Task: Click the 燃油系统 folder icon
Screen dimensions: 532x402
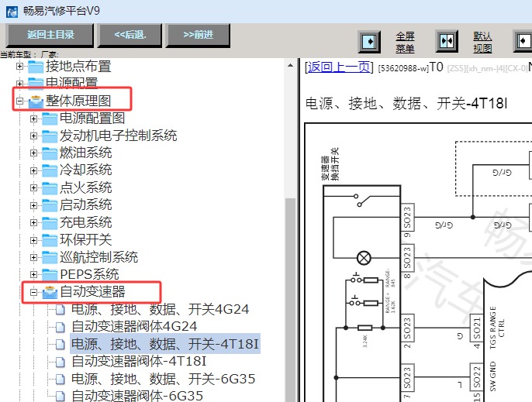Action: 50,153
